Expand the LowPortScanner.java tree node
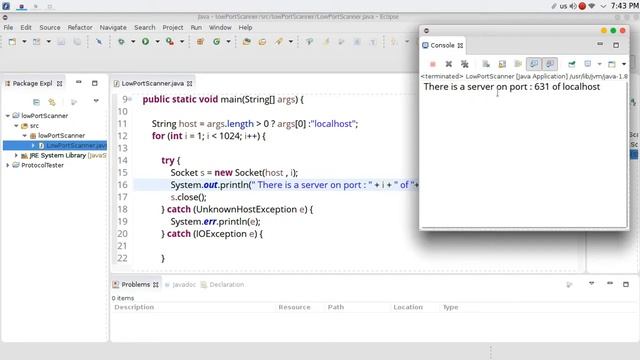This screenshot has width=640, height=360. pos(33,145)
